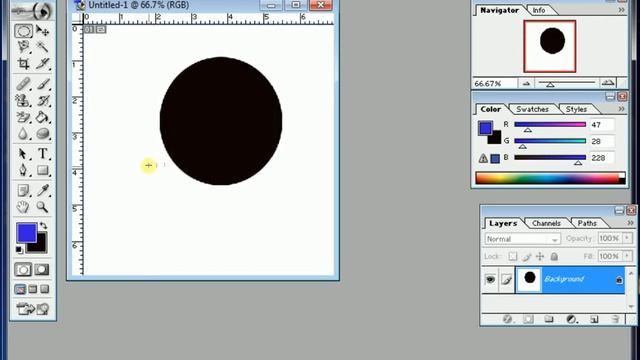The width and height of the screenshot is (640, 360).
Task: Open the Opacity slider arrow
Action: coord(627,238)
